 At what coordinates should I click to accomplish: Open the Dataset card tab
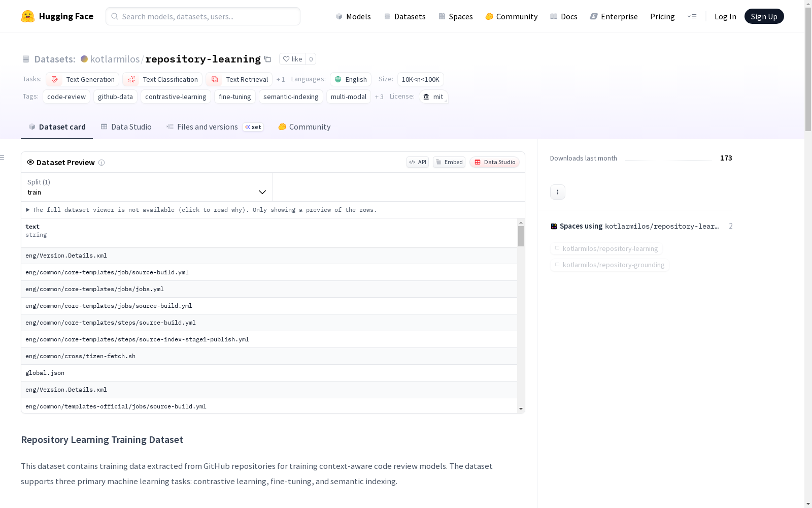pos(57,127)
